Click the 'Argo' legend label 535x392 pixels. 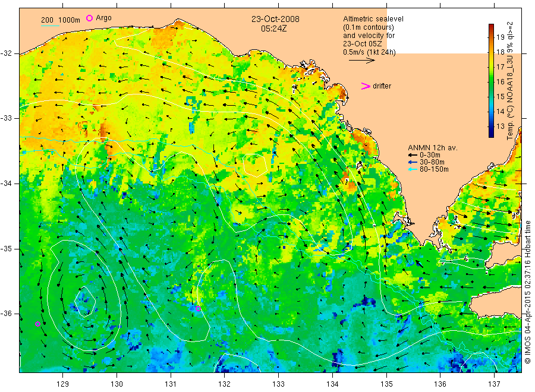(x=103, y=18)
